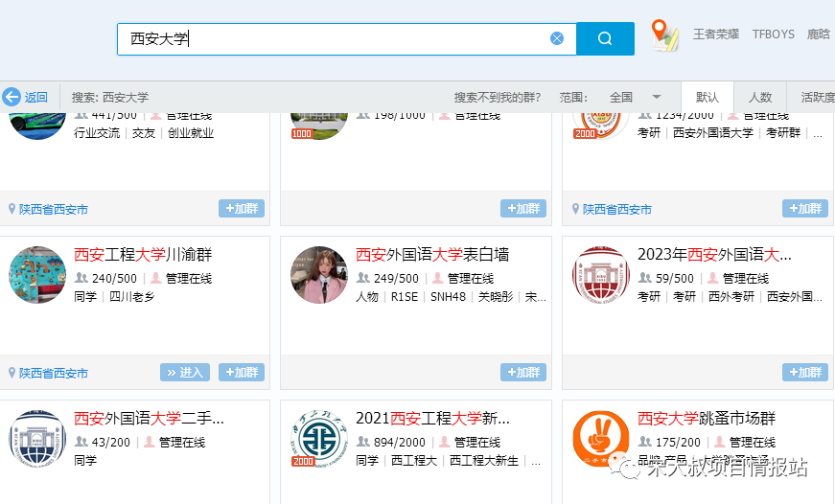Click the blue search magnifier button
835x504 pixels.
pos(605,38)
